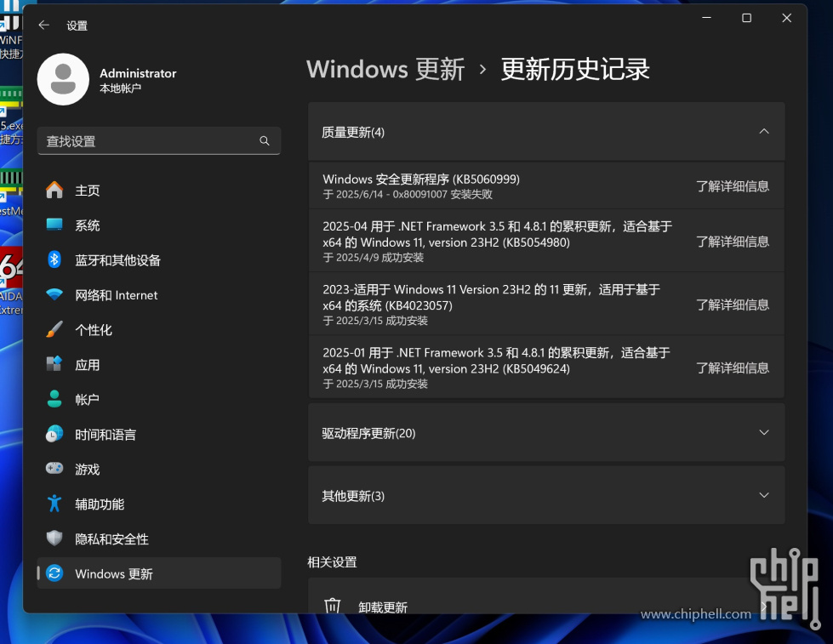The height and width of the screenshot is (644, 833).
Task: Click the Gaming controller icon
Action: [54, 469]
